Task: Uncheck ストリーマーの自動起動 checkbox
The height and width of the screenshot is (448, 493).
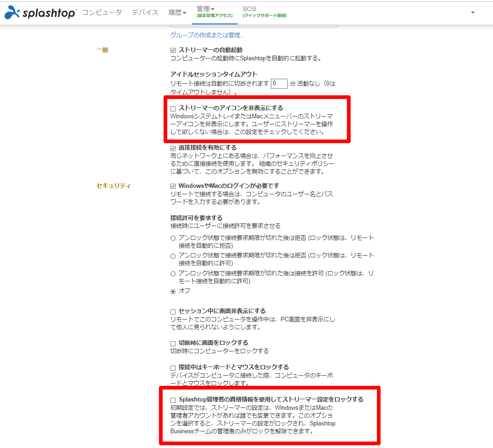Action: coord(173,50)
